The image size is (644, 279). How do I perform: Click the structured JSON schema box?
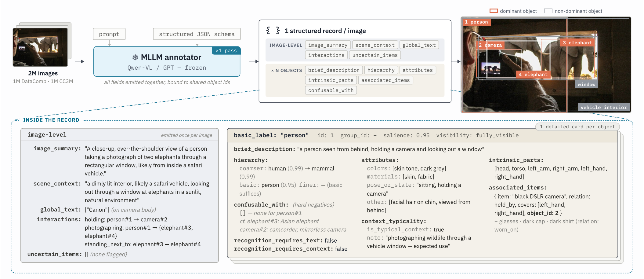coord(197,34)
